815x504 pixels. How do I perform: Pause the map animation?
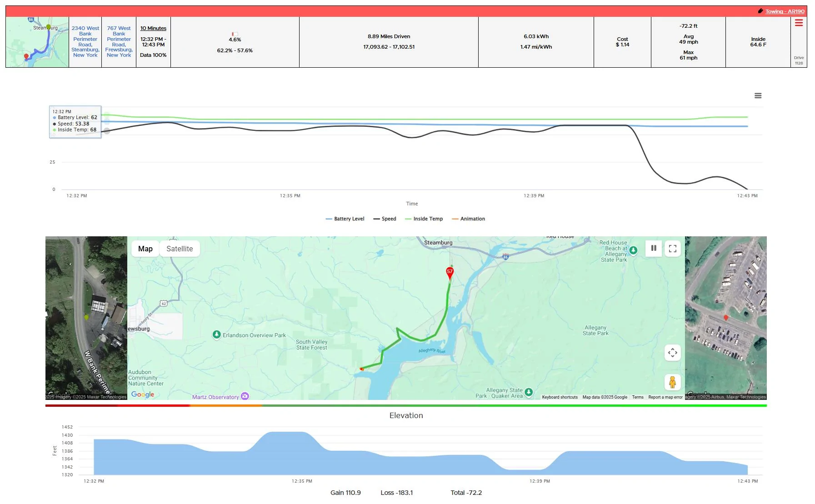click(654, 248)
